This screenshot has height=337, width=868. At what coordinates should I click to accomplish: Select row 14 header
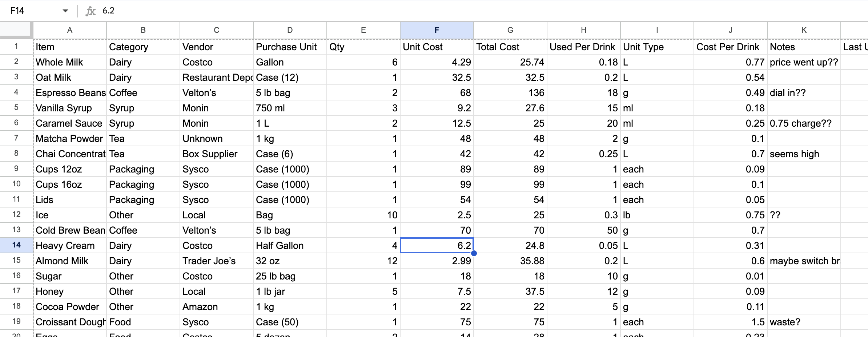click(16, 245)
